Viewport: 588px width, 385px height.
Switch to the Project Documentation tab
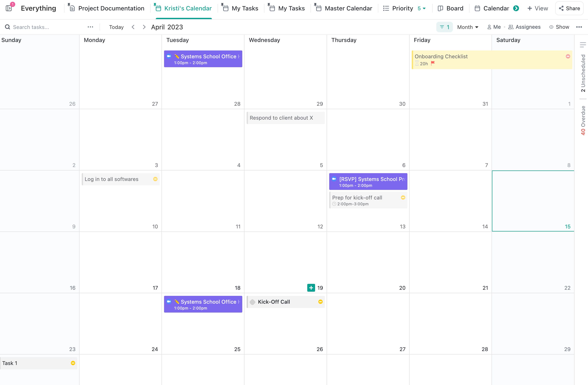pos(111,9)
